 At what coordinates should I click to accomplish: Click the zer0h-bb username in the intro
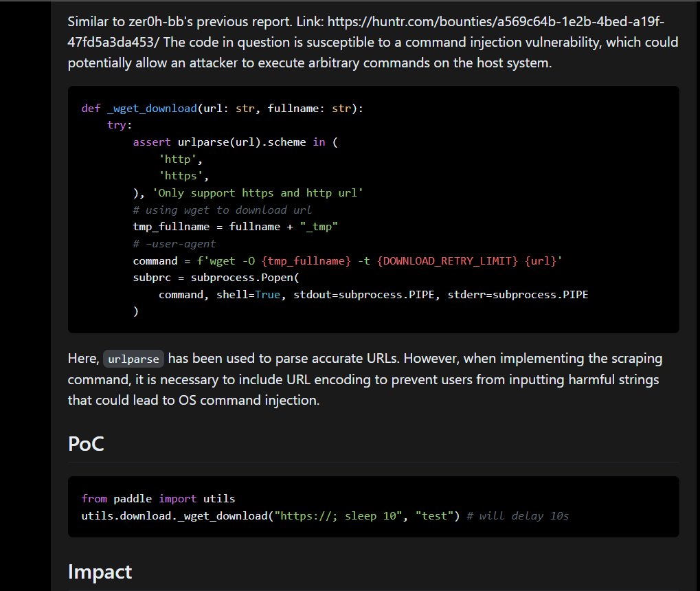(143, 22)
